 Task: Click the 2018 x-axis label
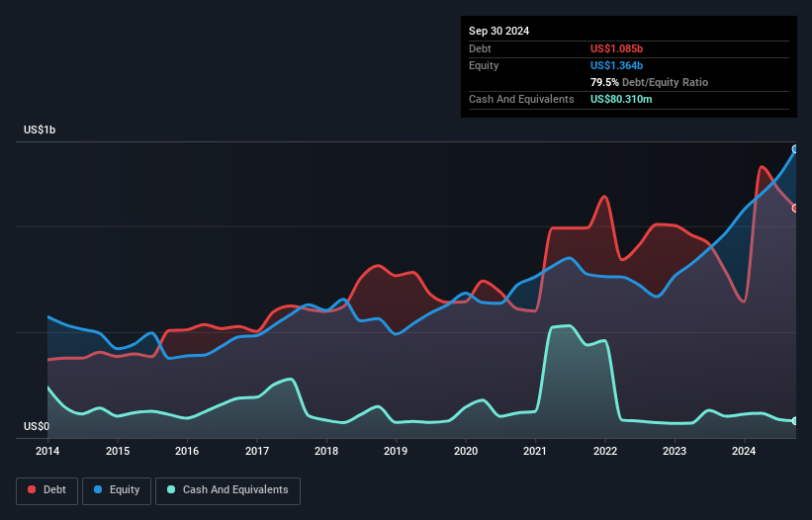[326, 451]
